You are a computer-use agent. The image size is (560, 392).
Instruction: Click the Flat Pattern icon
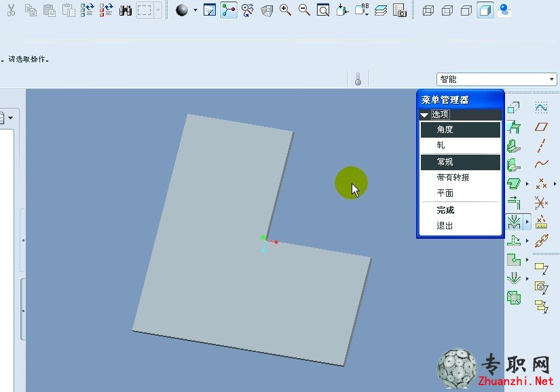click(x=514, y=298)
